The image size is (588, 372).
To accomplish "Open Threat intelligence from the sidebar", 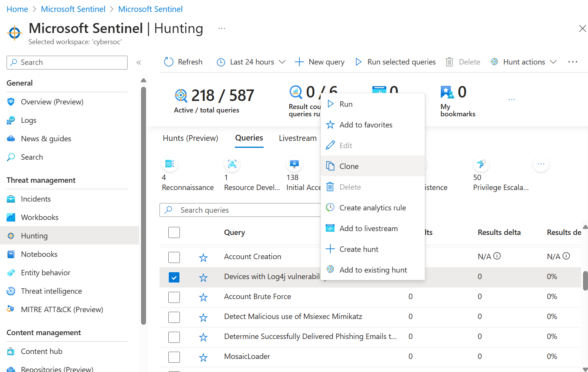I will [x=51, y=291].
